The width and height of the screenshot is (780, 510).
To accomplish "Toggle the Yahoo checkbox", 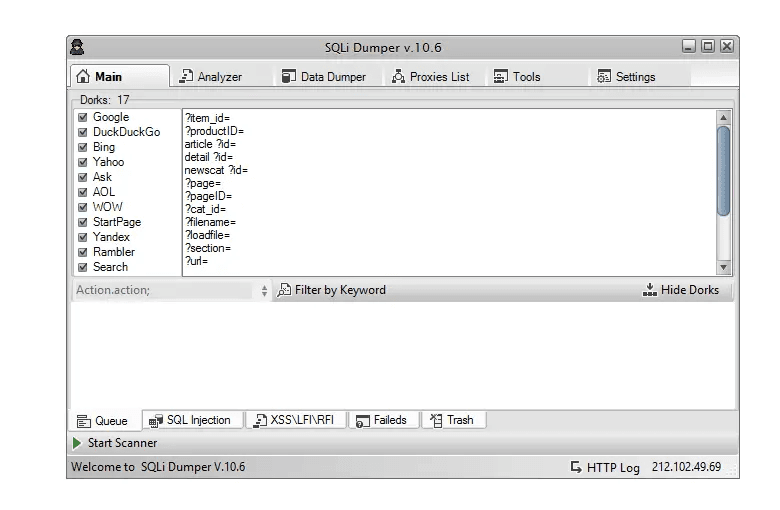I will (x=83, y=162).
